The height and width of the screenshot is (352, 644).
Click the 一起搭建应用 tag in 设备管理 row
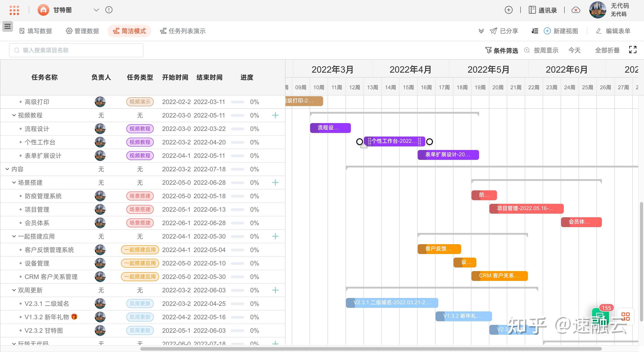pyautogui.click(x=140, y=263)
